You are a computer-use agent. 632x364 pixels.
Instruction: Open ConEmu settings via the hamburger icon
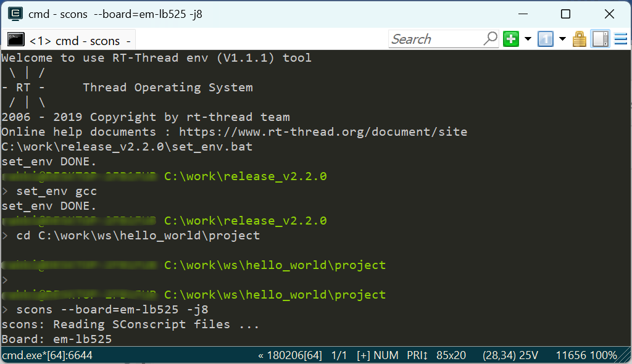click(x=621, y=38)
